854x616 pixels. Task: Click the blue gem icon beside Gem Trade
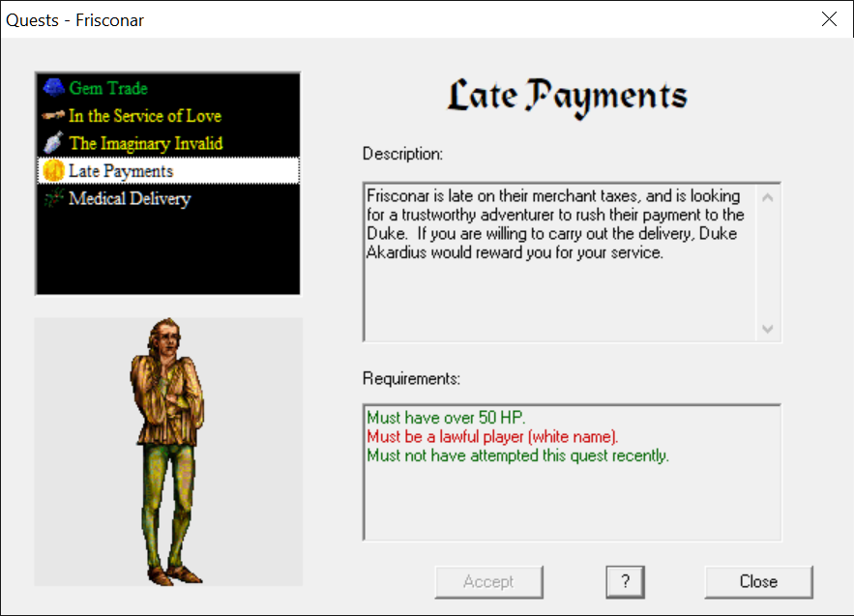53,88
